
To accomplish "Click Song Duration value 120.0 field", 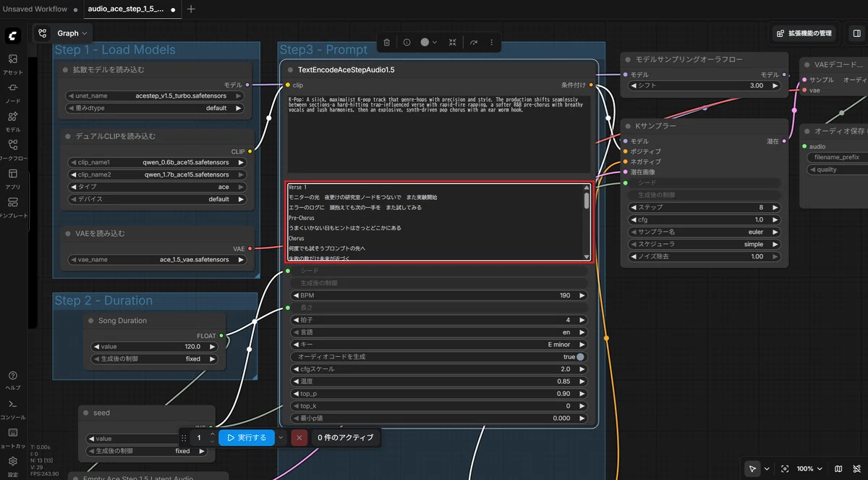I will (x=155, y=347).
